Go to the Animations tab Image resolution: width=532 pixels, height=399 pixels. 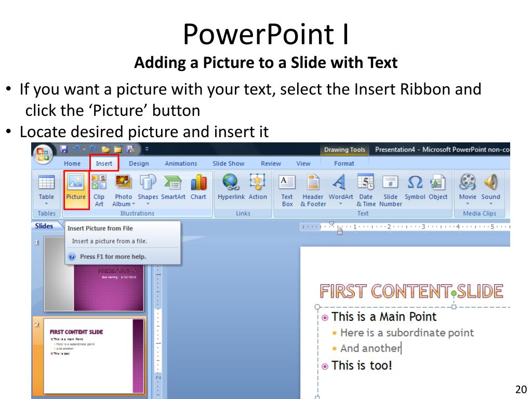pos(181,164)
